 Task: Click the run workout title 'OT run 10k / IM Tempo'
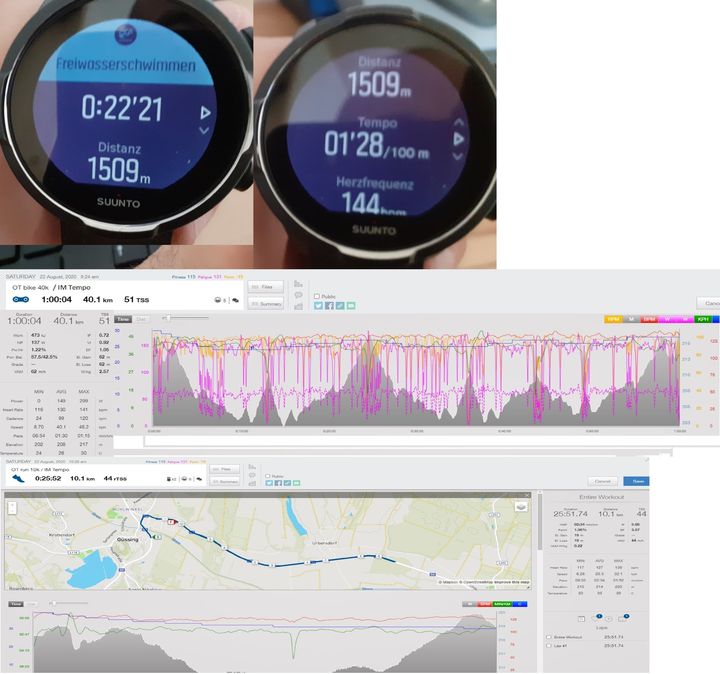(40, 470)
